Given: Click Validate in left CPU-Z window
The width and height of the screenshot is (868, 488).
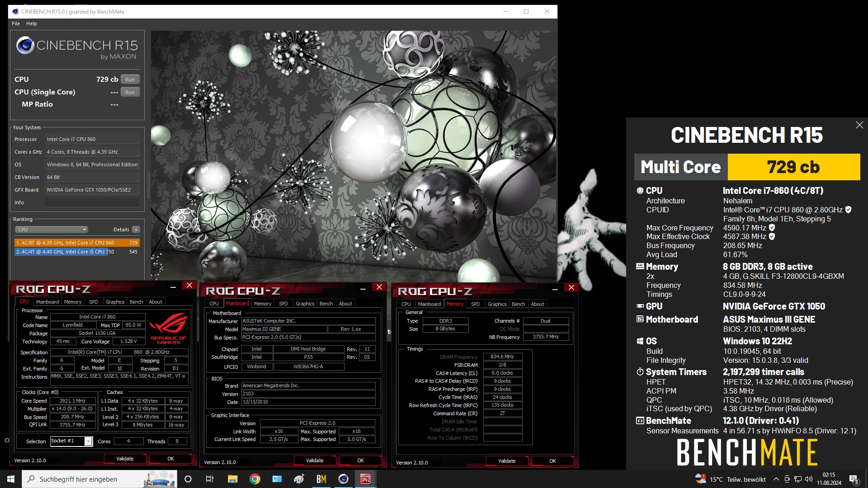Looking at the screenshot, I should 125,459.
